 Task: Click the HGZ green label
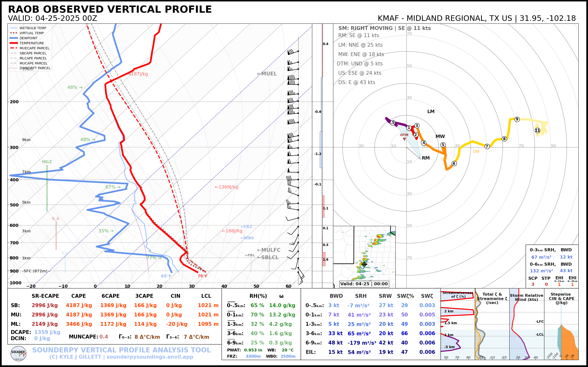[x=47, y=162]
